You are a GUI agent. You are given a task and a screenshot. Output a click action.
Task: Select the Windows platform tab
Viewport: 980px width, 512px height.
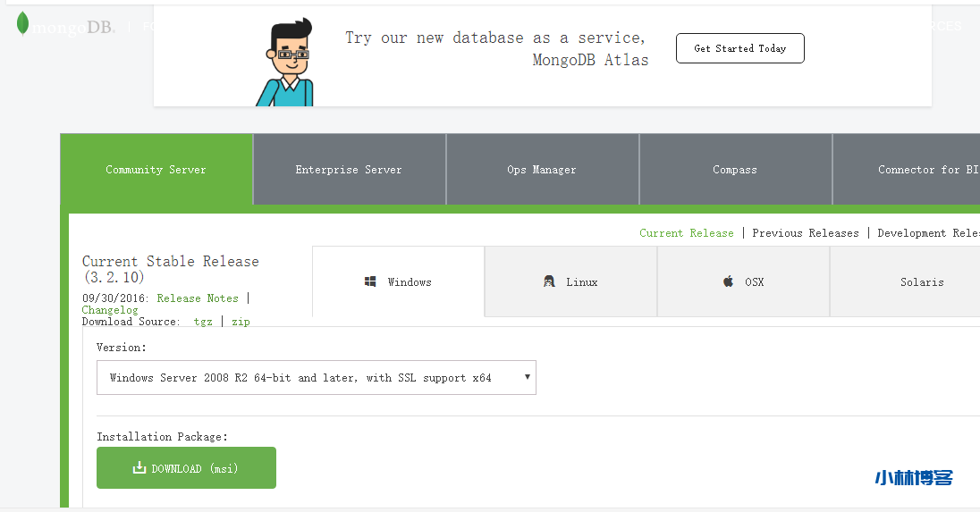tap(398, 281)
